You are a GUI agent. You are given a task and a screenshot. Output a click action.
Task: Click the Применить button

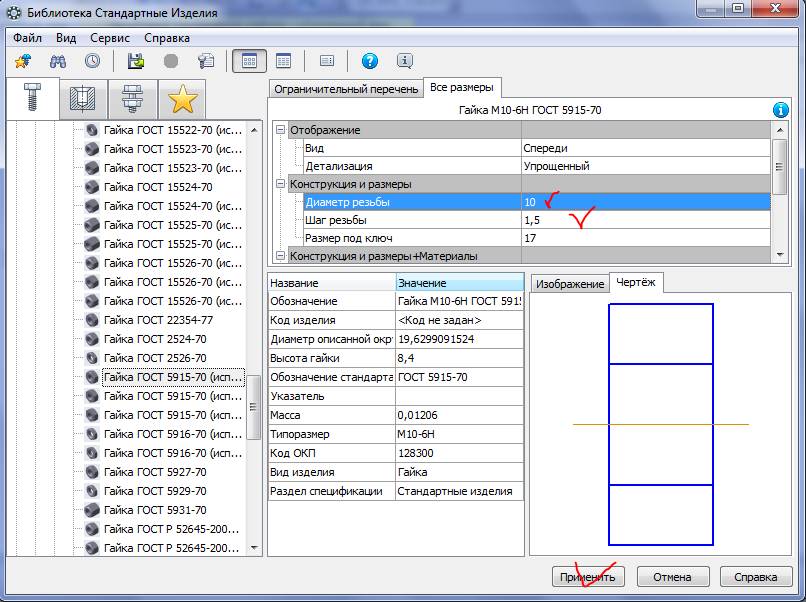pos(588,577)
